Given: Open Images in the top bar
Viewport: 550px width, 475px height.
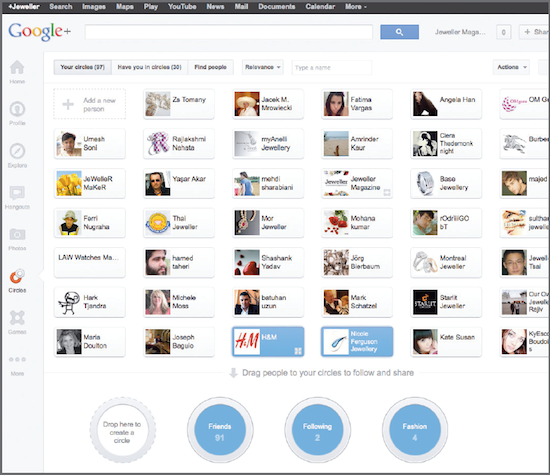Looking at the screenshot, I should [x=94, y=6].
